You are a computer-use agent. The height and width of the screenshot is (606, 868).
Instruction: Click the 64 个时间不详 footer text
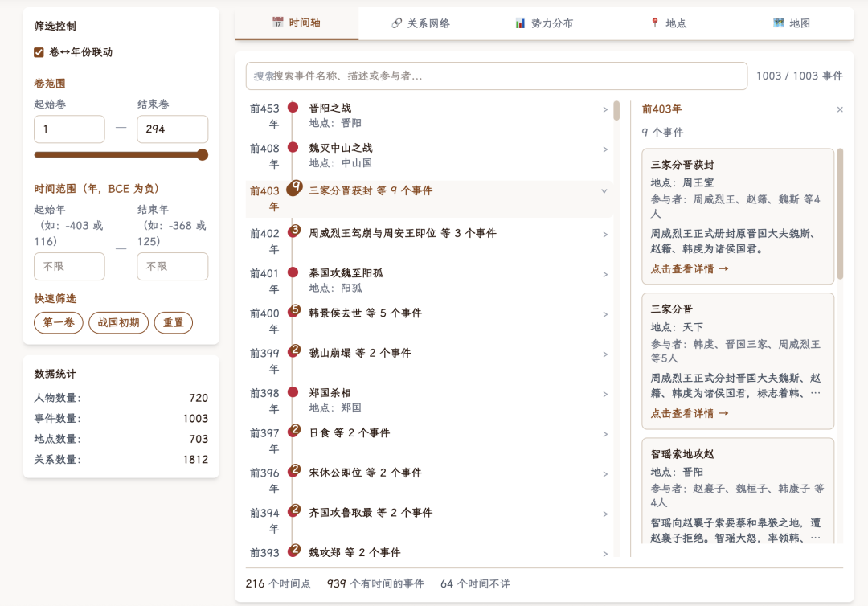(476, 583)
